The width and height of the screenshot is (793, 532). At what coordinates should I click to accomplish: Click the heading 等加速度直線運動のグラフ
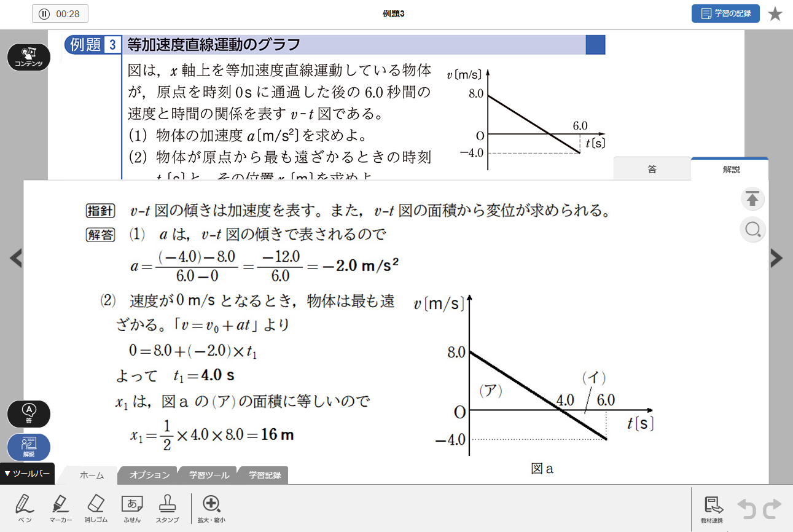click(214, 45)
